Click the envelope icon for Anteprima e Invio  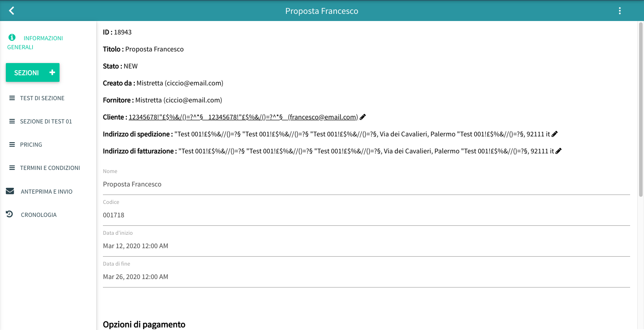pos(10,191)
